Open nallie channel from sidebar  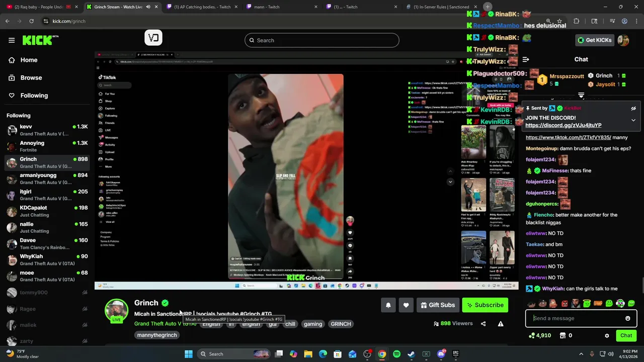(x=48, y=227)
